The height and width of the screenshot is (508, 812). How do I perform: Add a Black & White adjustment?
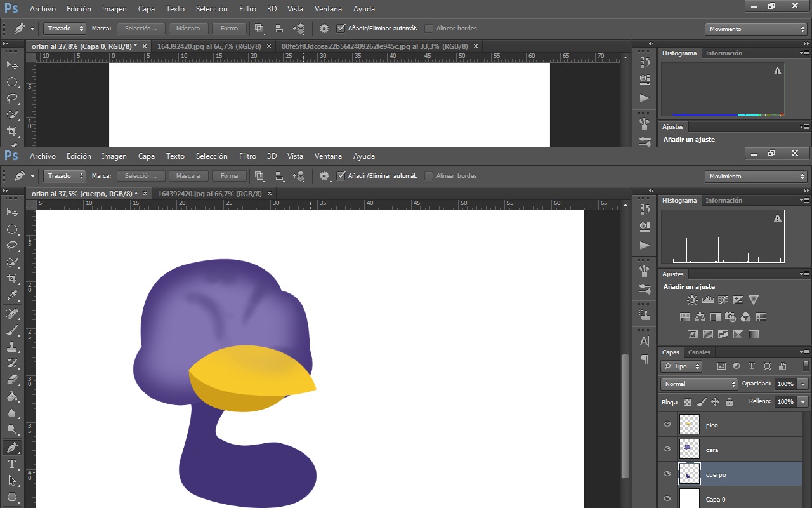(716, 317)
